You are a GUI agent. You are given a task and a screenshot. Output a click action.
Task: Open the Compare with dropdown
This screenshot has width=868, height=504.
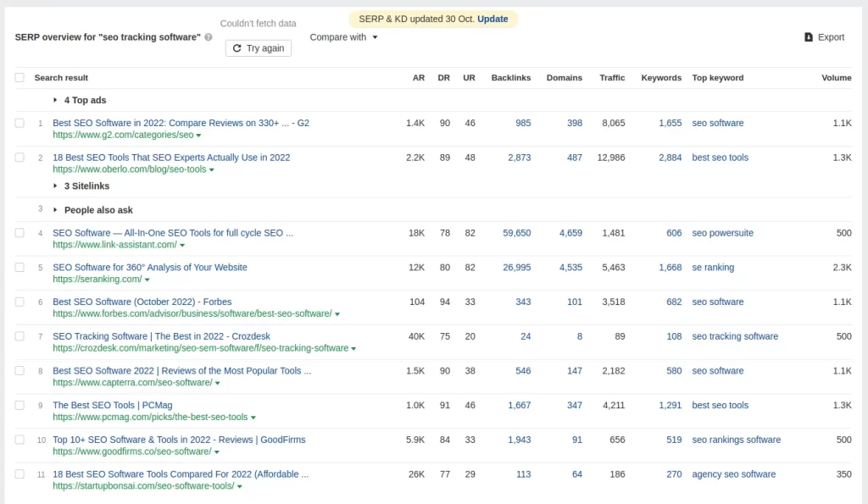click(x=343, y=37)
